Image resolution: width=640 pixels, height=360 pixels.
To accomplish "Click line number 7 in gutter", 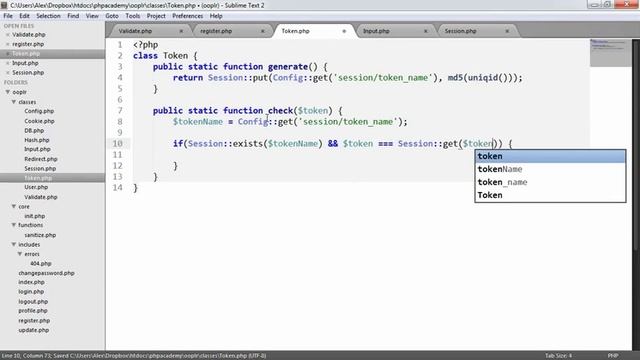I will [x=120, y=111].
